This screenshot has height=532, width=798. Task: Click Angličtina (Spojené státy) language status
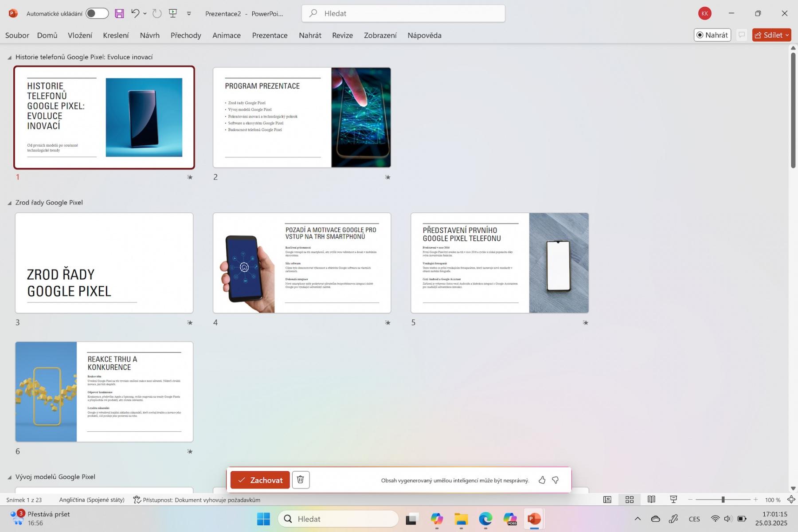click(92, 500)
